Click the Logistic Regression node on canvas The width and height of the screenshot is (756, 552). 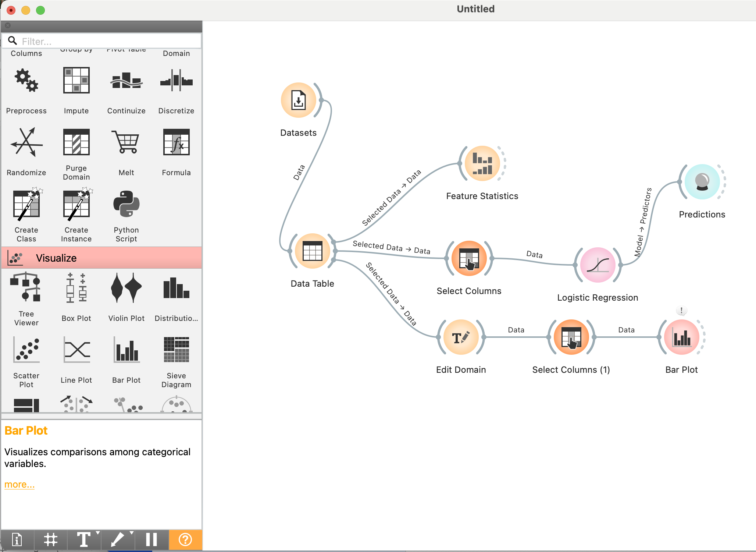point(598,265)
